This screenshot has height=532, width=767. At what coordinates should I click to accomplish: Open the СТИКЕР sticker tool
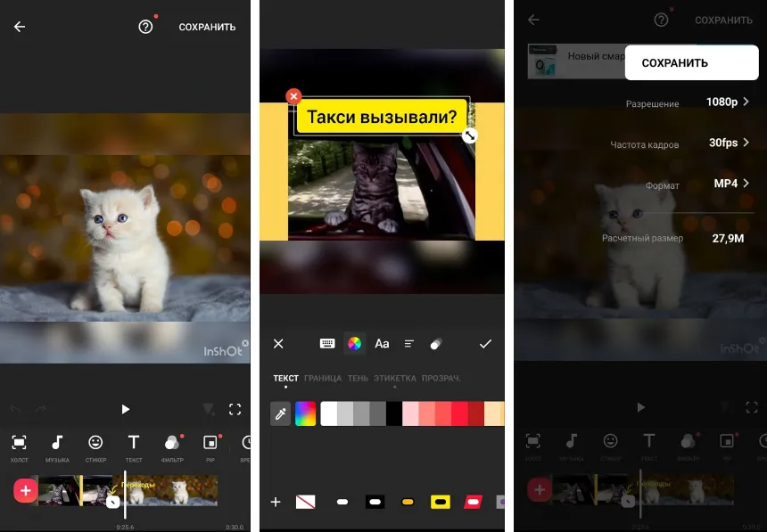point(95,448)
